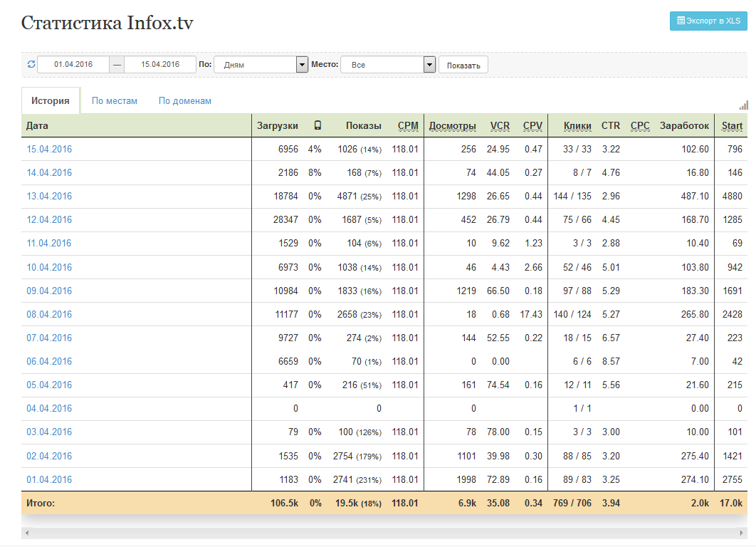Click the scrollbar left arrow
The width and height of the screenshot is (756, 547).
[27, 533]
